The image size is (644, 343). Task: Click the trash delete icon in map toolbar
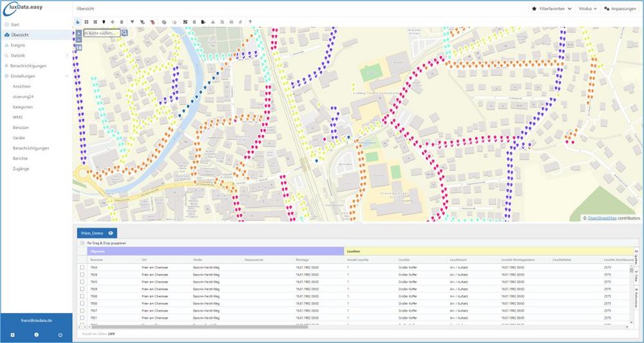[122, 21]
